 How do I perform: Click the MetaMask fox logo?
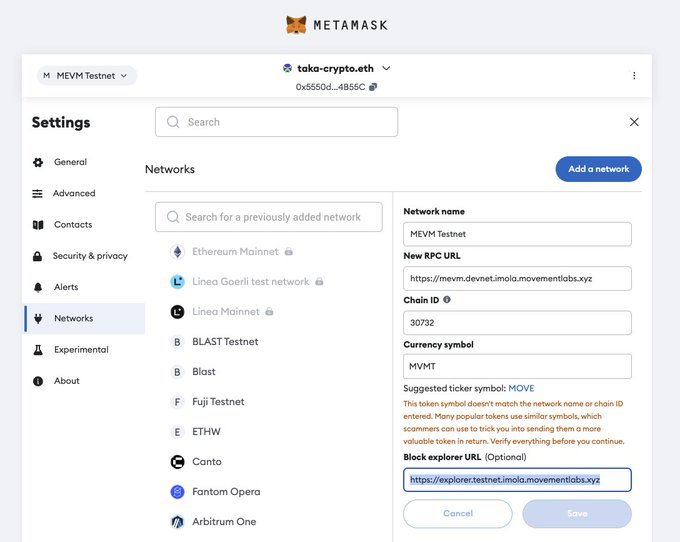point(296,25)
